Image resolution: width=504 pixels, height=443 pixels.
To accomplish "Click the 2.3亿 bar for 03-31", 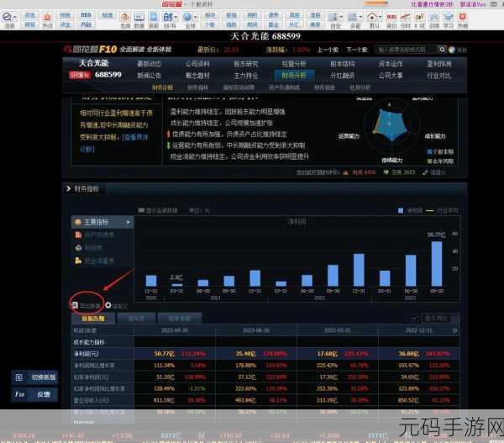I will (176, 285).
